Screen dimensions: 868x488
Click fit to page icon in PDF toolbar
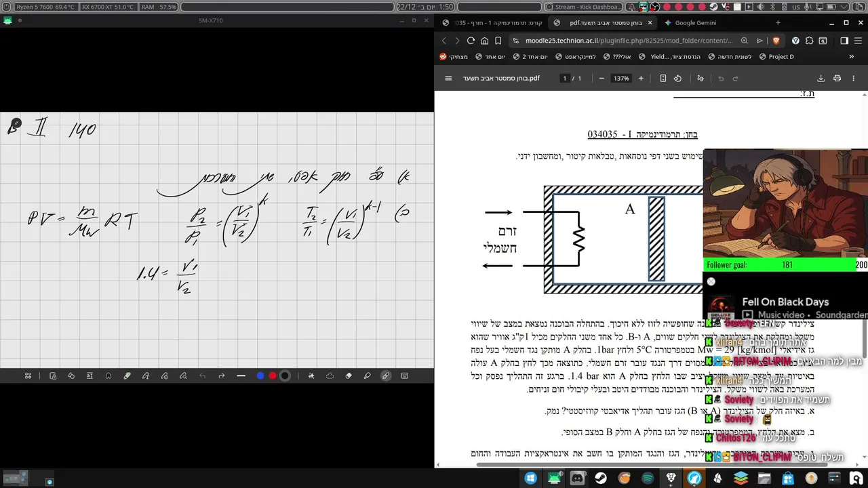point(663,79)
